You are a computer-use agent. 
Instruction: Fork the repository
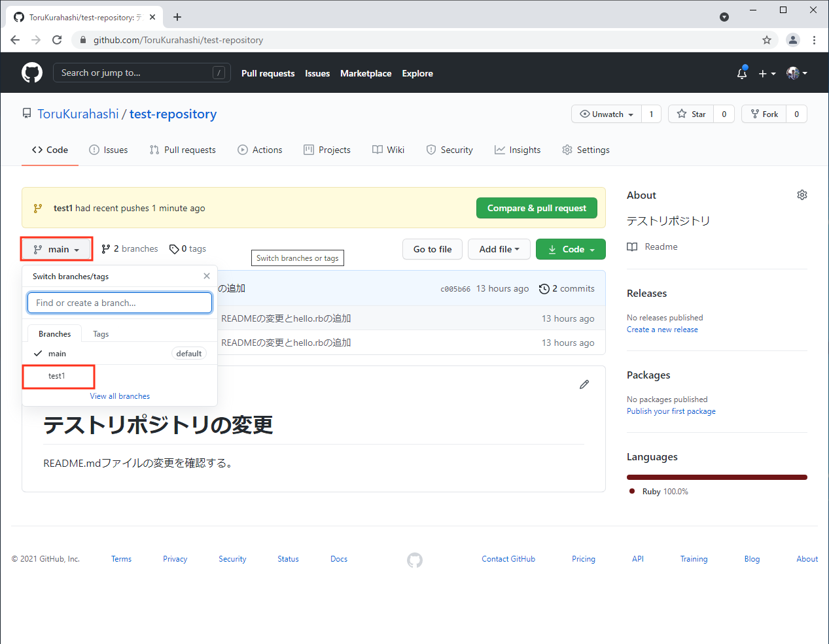coord(764,114)
